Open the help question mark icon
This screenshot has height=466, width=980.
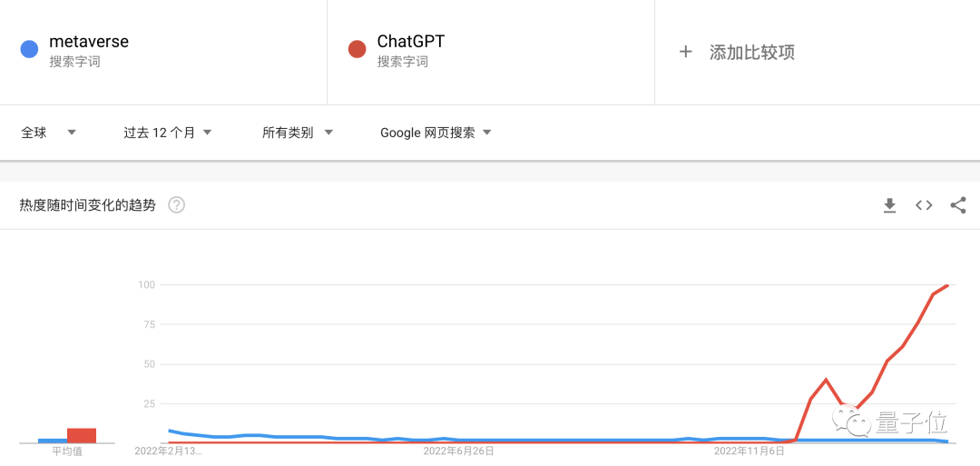[177, 205]
